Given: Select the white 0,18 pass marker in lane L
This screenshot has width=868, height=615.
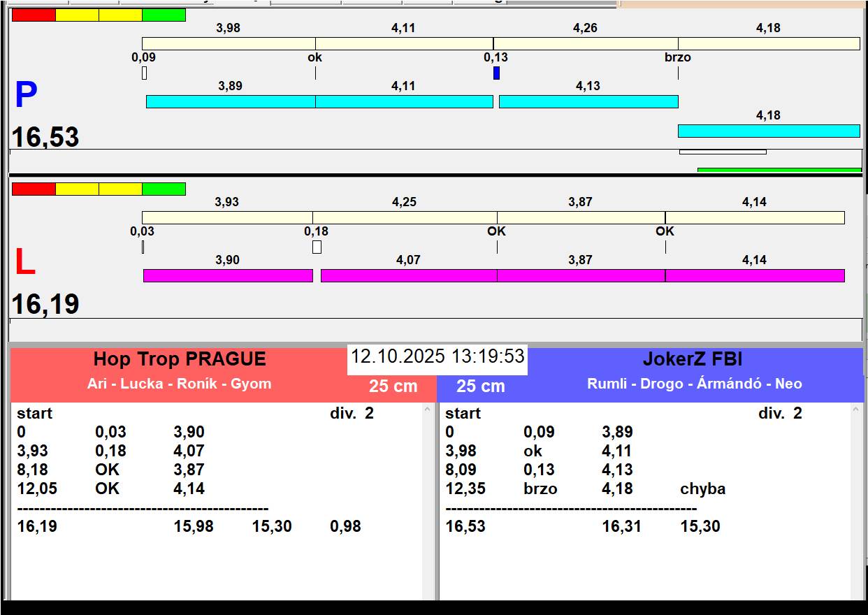Looking at the screenshot, I should click(317, 247).
